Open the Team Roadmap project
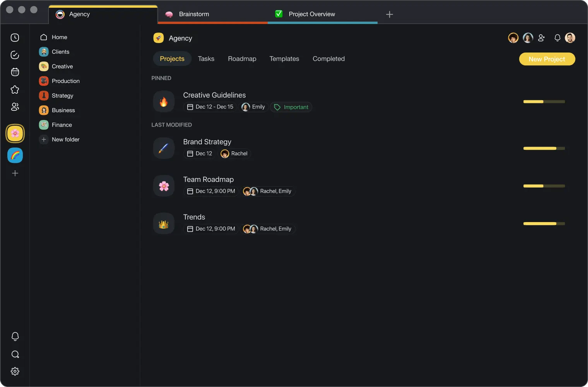This screenshot has height=387, width=588. click(208, 179)
